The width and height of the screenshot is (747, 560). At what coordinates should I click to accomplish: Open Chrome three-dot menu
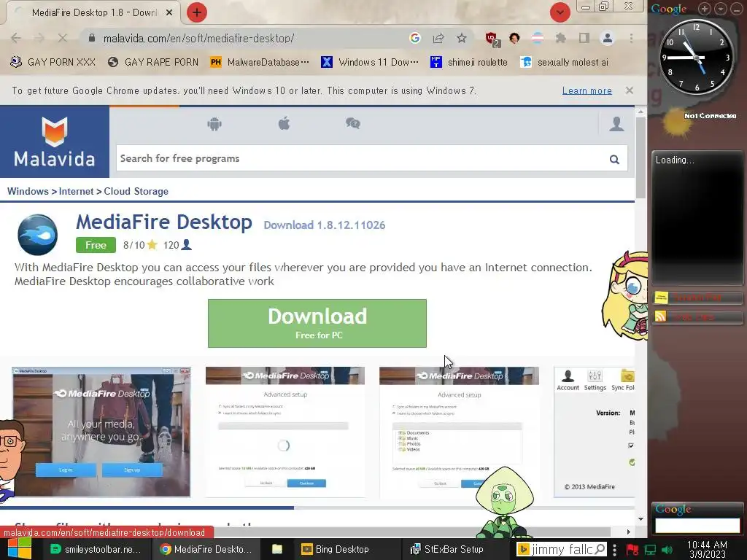point(631,38)
